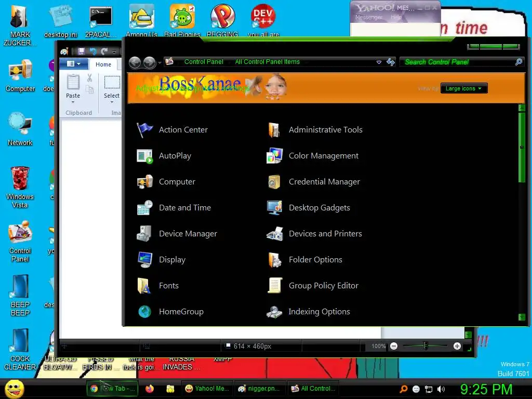Adjust the Paint zoom slider handle
532x399 pixels.
425,345
